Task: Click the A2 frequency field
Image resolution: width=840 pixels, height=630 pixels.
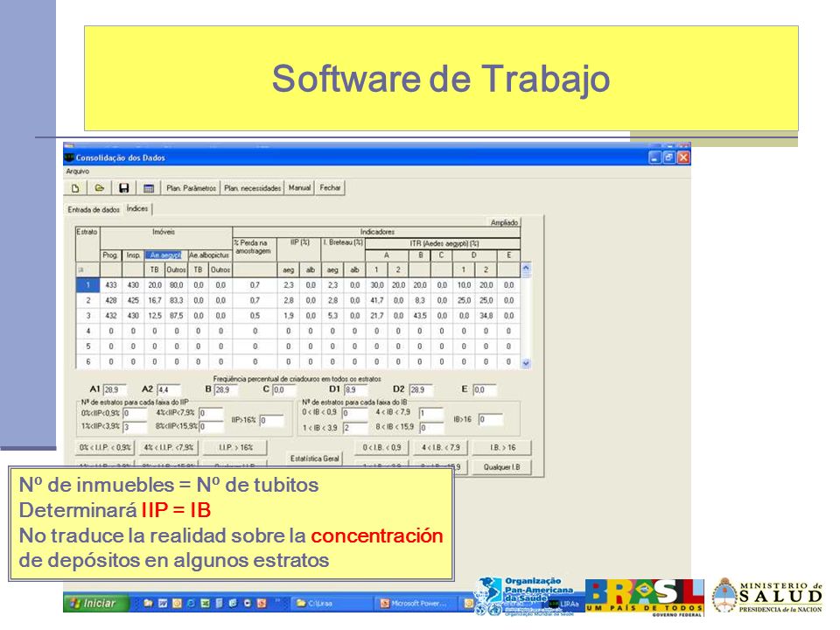Action: click(169, 390)
